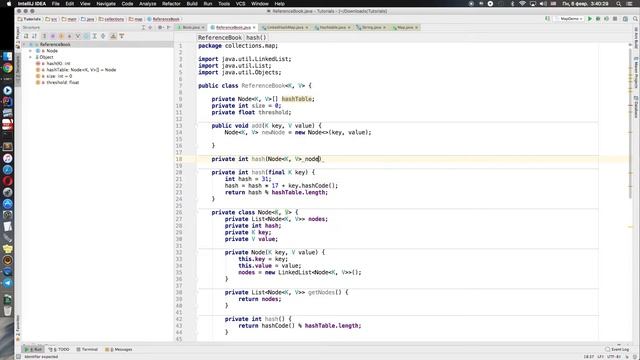The height and width of the screenshot is (360, 640).
Task: Toggle autoscroll to source in Structure panel
Action: [113, 36]
